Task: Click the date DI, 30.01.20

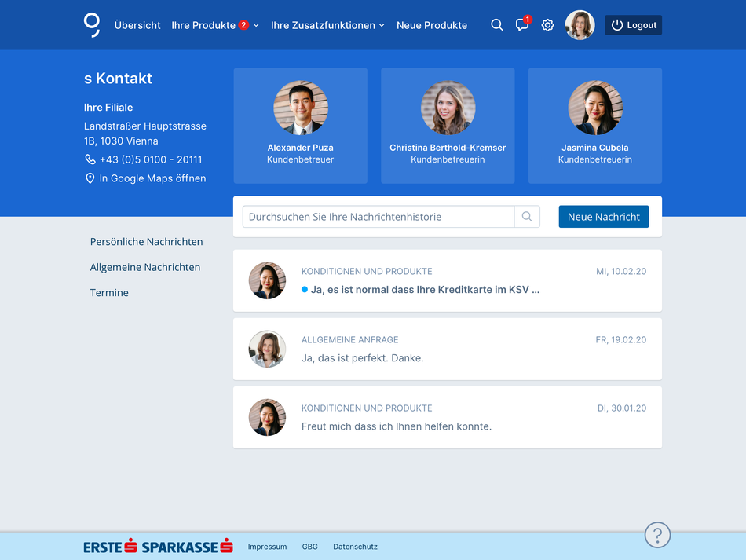Action: click(622, 408)
